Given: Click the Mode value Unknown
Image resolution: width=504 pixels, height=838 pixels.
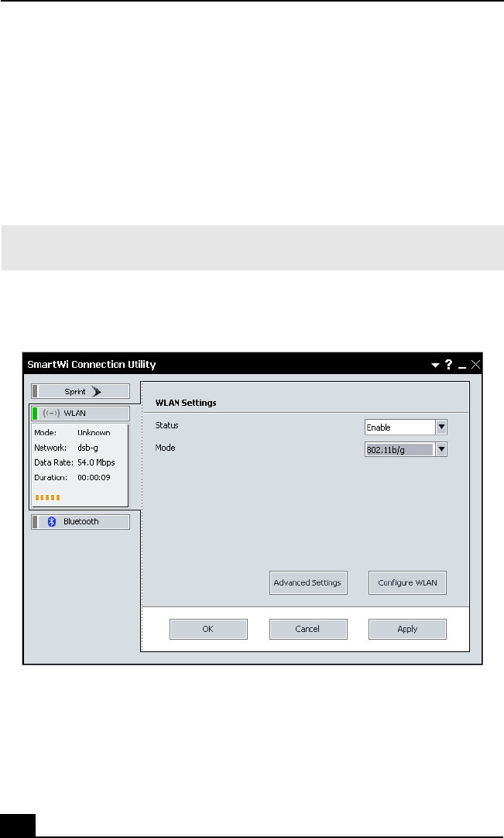Looking at the screenshot, I should point(94,432).
